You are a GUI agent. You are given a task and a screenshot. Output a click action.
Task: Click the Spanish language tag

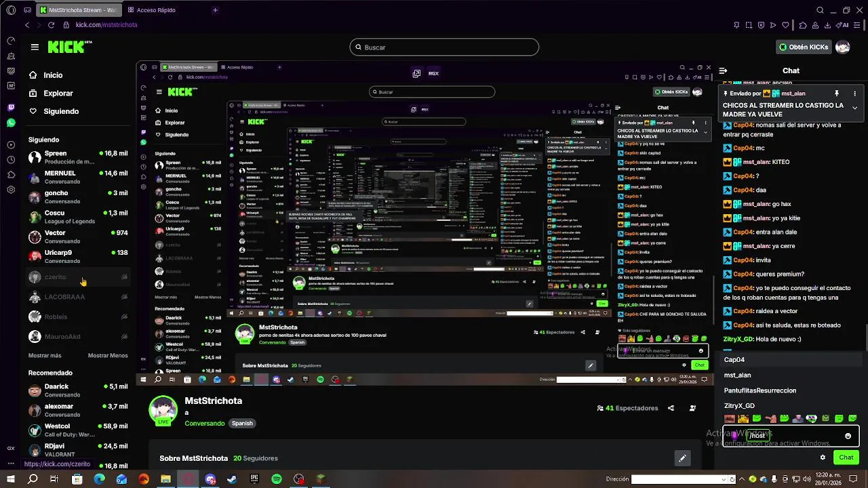coord(242,423)
